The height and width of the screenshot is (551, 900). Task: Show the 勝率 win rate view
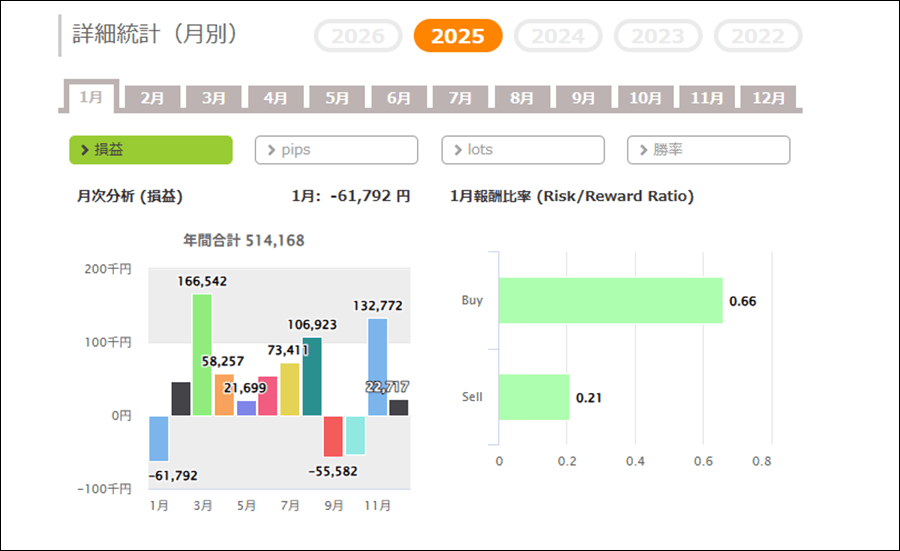pyautogui.click(x=708, y=150)
